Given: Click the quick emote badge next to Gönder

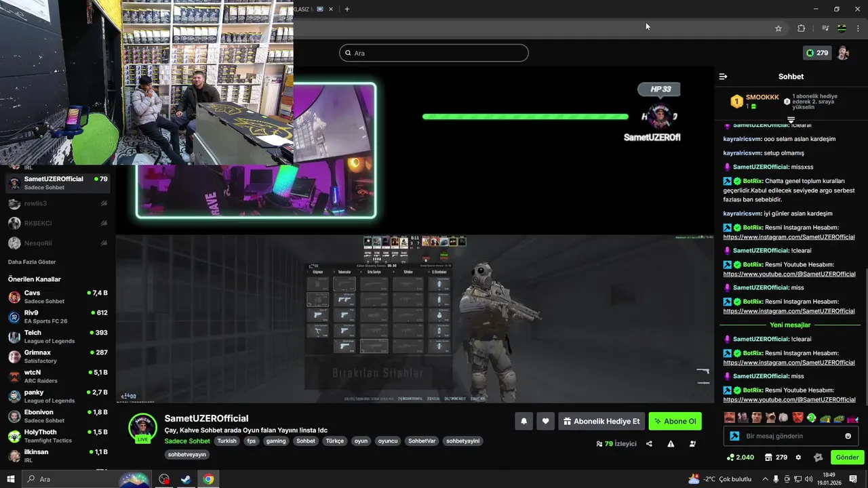Looking at the screenshot, I should [x=818, y=457].
